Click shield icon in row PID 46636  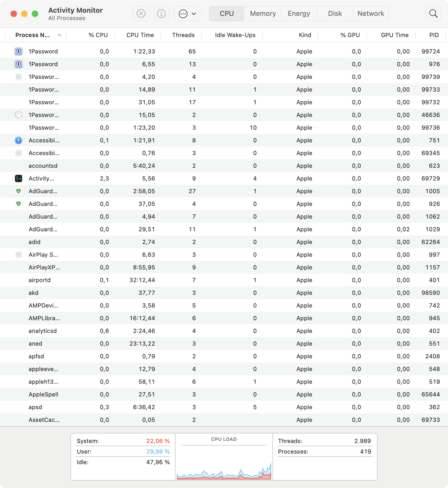click(x=19, y=115)
